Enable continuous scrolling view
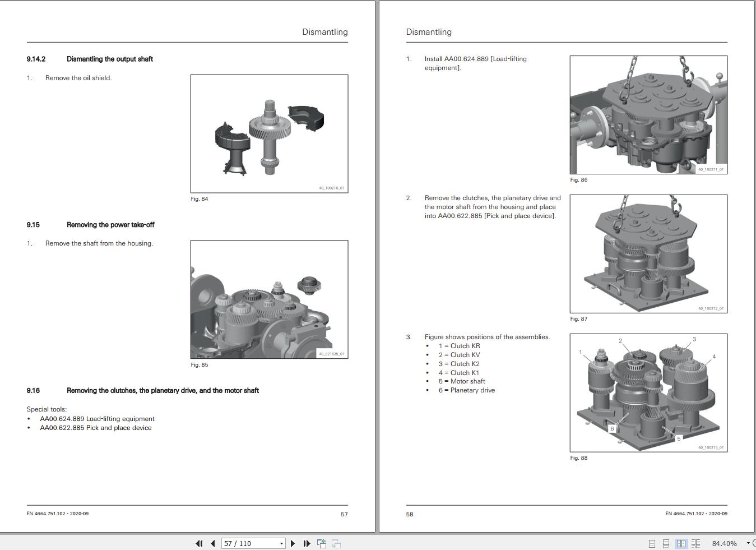Viewport: 756px width, 550px height. (666, 543)
